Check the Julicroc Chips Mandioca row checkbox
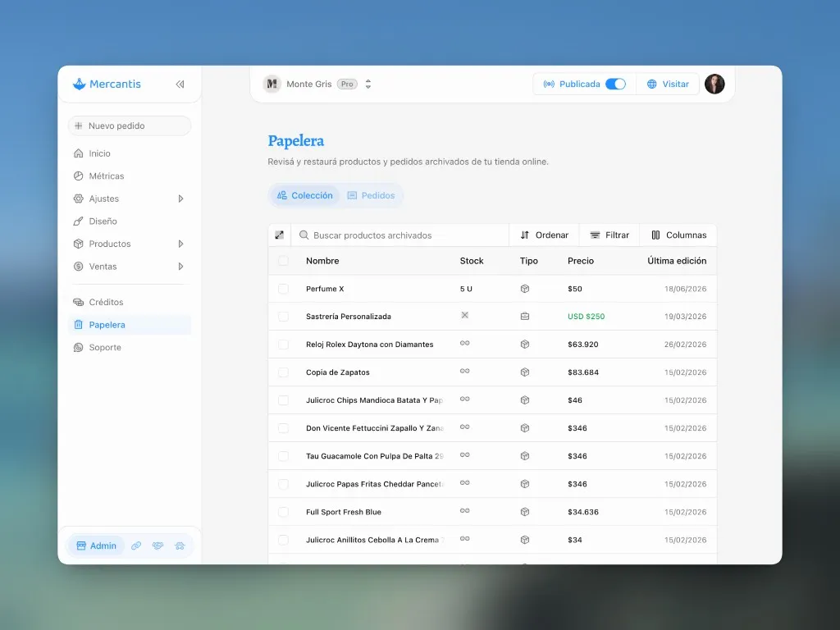840x630 pixels. point(283,400)
